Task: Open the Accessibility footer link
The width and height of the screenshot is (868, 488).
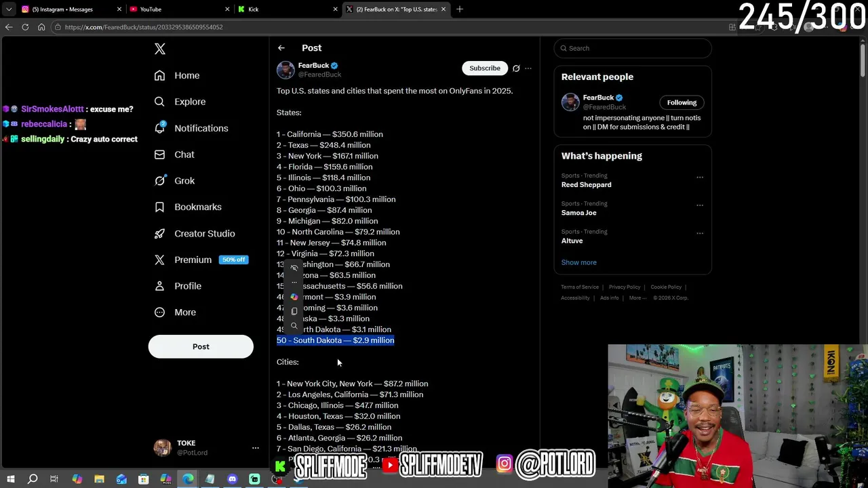Action: (575, 298)
